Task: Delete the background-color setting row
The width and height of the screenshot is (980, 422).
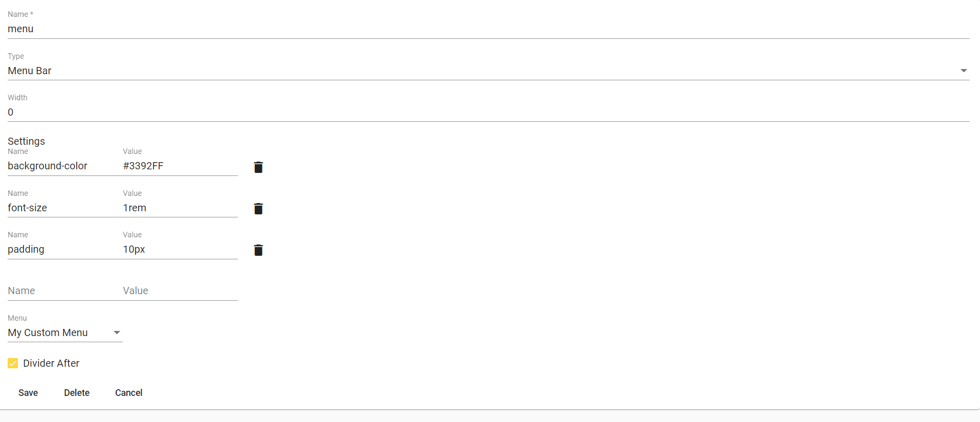Action: point(258,167)
